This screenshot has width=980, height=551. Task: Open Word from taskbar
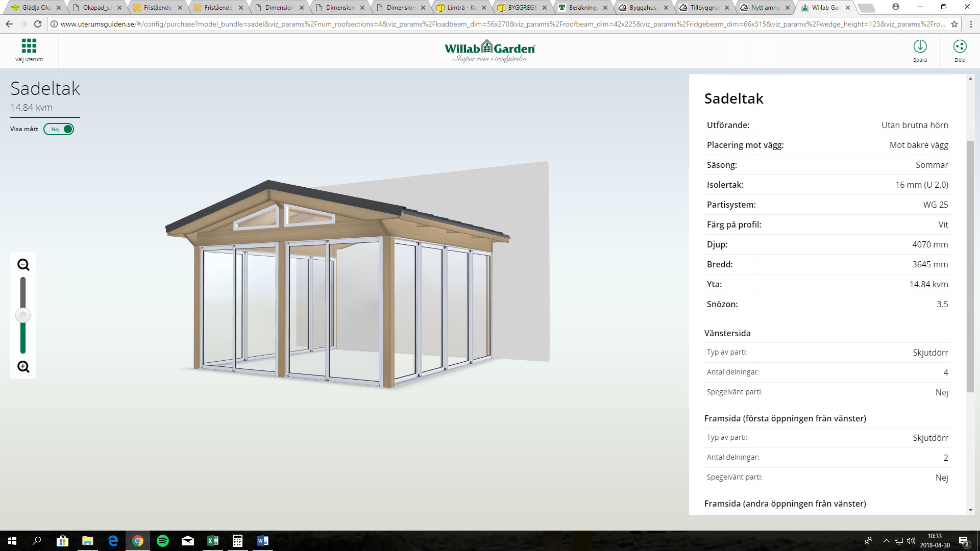coord(263,541)
